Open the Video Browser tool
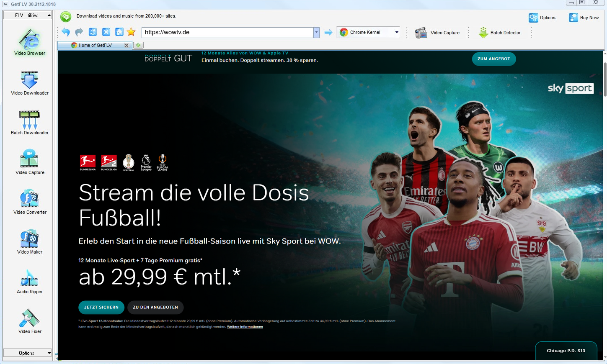 coord(29,42)
